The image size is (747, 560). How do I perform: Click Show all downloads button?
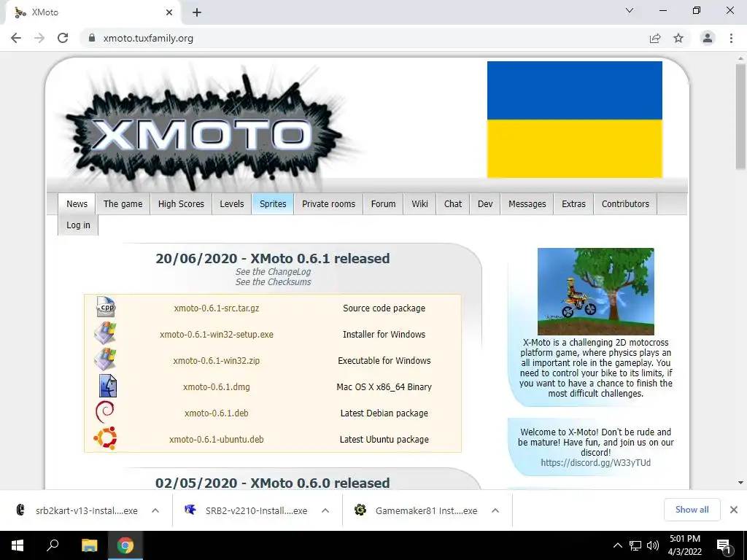point(692,510)
